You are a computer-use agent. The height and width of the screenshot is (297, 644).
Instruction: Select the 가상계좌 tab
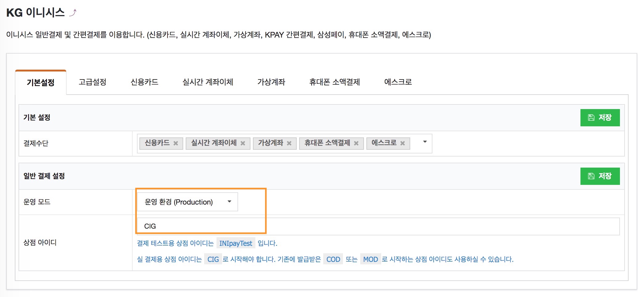click(271, 82)
